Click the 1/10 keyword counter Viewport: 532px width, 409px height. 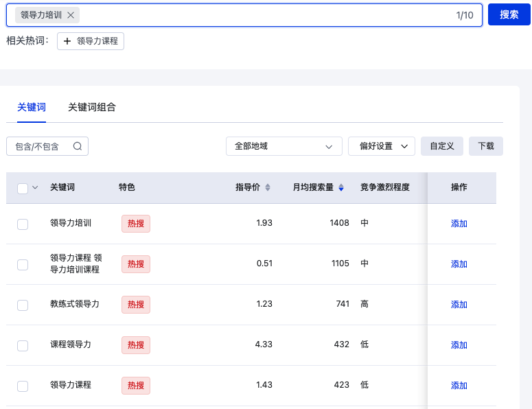point(465,15)
